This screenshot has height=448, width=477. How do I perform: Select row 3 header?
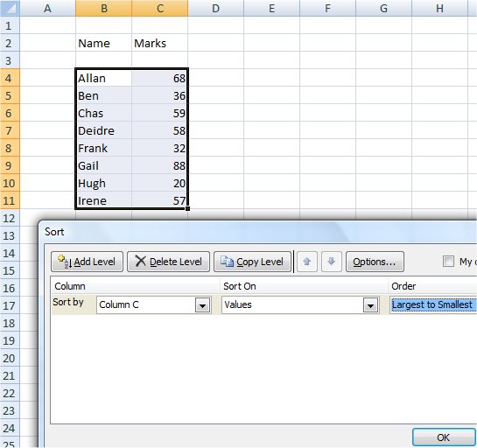coord(10,60)
